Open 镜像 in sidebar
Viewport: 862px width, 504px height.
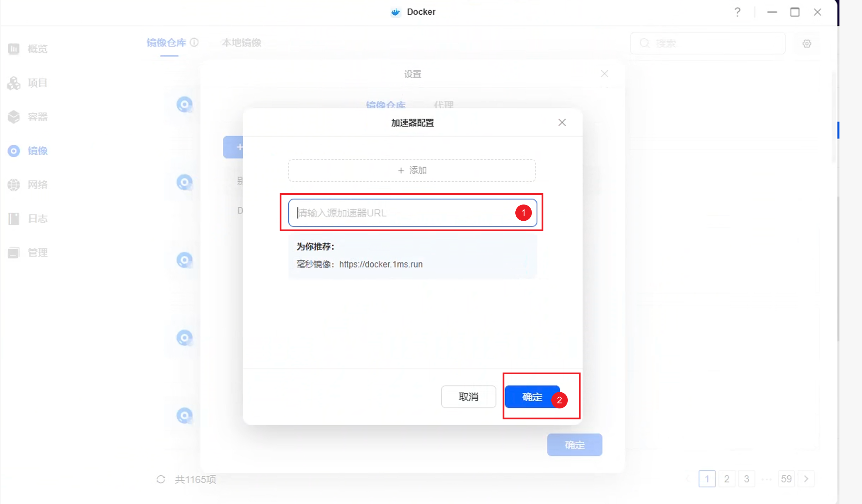point(27,151)
